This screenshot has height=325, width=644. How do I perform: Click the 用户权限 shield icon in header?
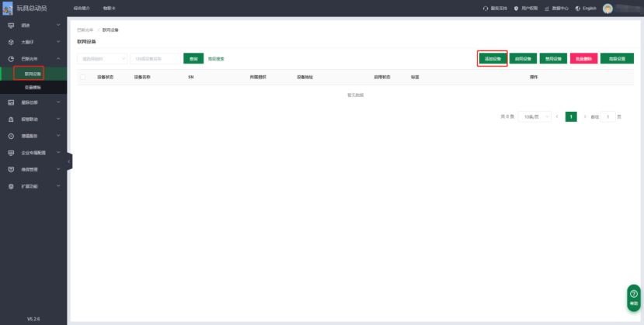pos(515,8)
